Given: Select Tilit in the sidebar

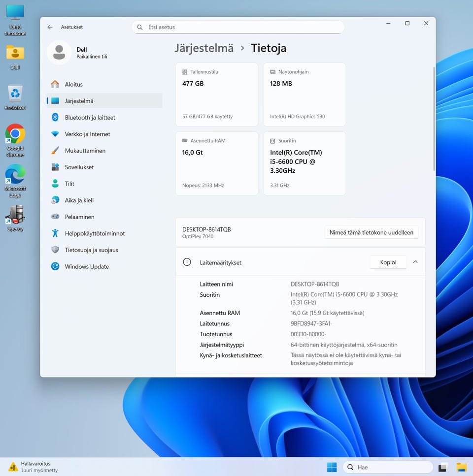Looking at the screenshot, I should pyautogui.click(x=69, y=184).
